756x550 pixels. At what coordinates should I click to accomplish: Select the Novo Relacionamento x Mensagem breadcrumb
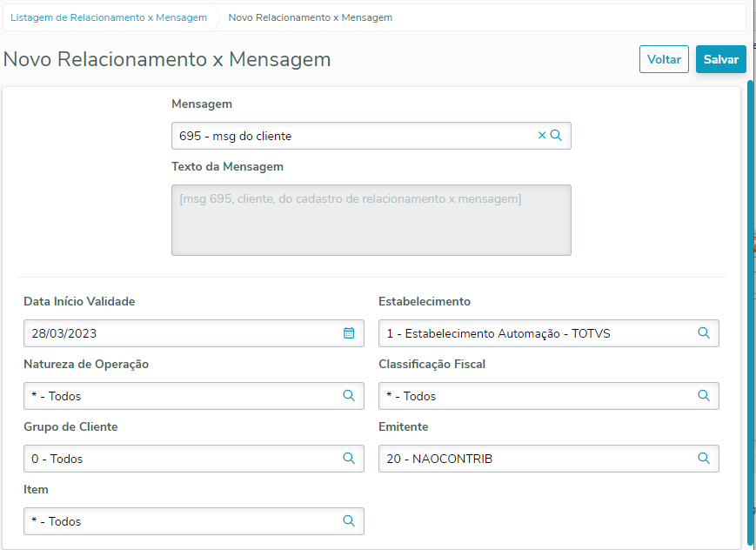point(310,17)
